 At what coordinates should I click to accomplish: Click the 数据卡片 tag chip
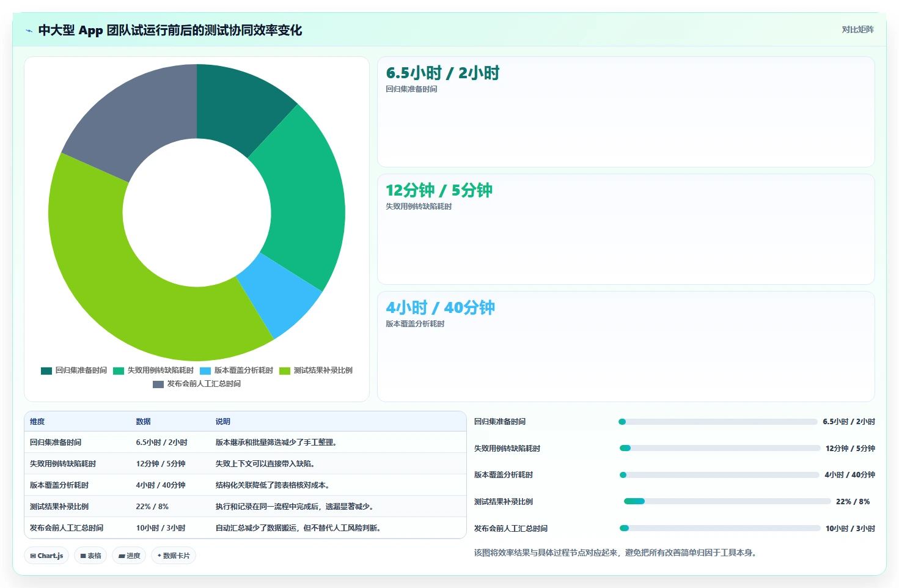174,556
